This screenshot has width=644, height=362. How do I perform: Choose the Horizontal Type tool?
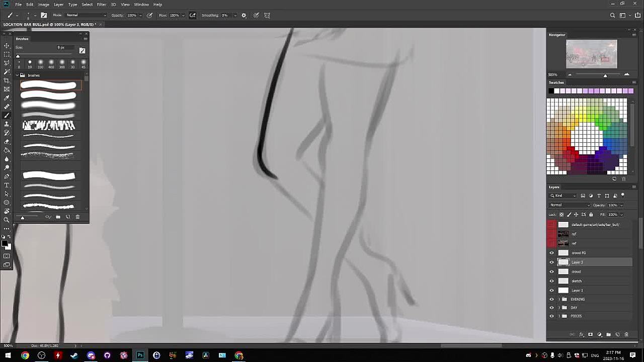click(7, 185)
